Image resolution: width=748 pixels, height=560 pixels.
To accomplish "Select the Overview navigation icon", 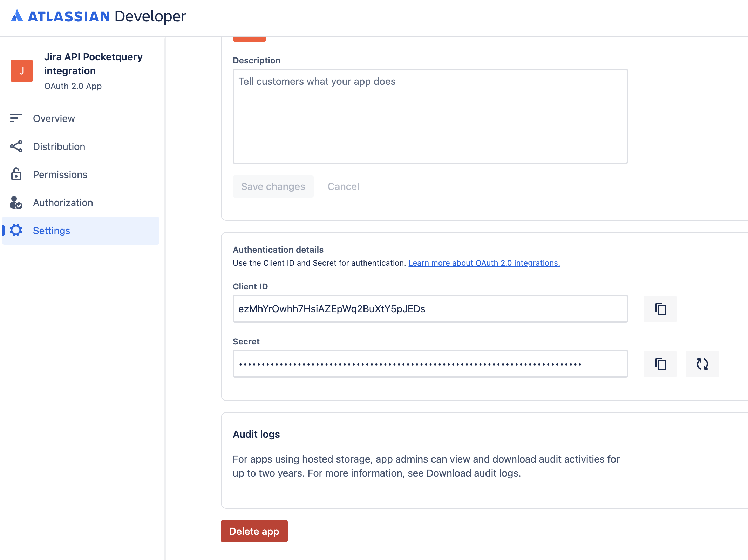I will (16, 118).
